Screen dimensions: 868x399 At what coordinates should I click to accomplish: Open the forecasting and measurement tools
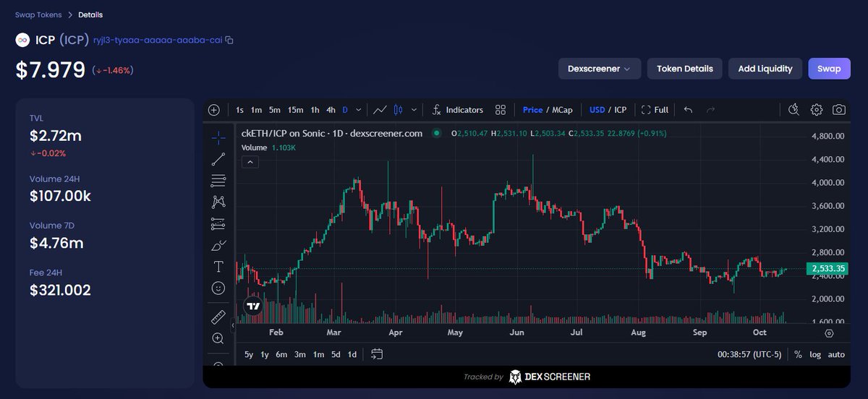tap(218, 223)
